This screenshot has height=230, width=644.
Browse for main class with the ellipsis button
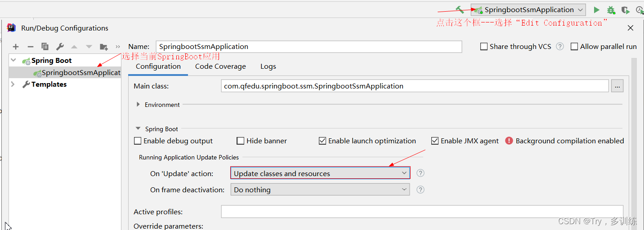pyautogui.click(x=617, y=86)
